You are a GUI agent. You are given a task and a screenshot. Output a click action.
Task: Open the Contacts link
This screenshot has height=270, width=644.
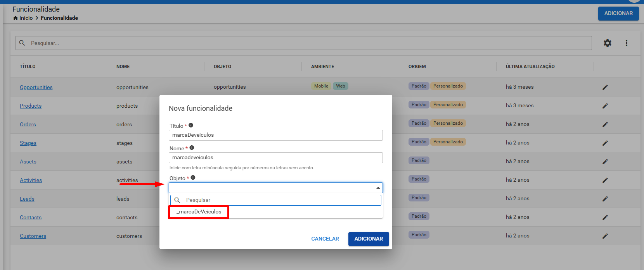click(x=31, y=217)
